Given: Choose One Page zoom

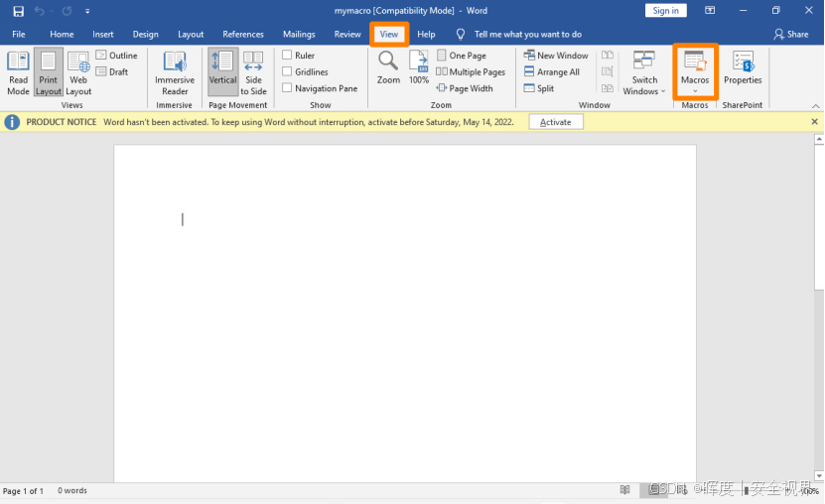Looking at the screenshot, I should [462, 56].
